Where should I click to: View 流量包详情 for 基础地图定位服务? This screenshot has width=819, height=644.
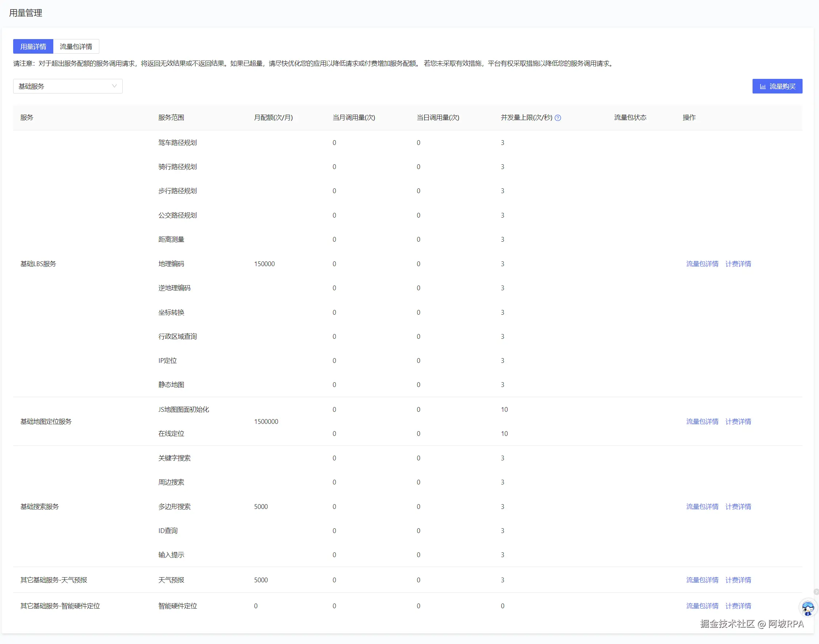click(x=702, y=421)
